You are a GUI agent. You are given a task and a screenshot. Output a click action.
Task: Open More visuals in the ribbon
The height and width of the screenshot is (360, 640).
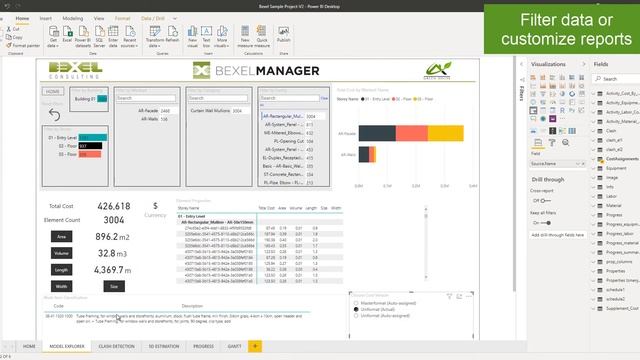[222, 37]
